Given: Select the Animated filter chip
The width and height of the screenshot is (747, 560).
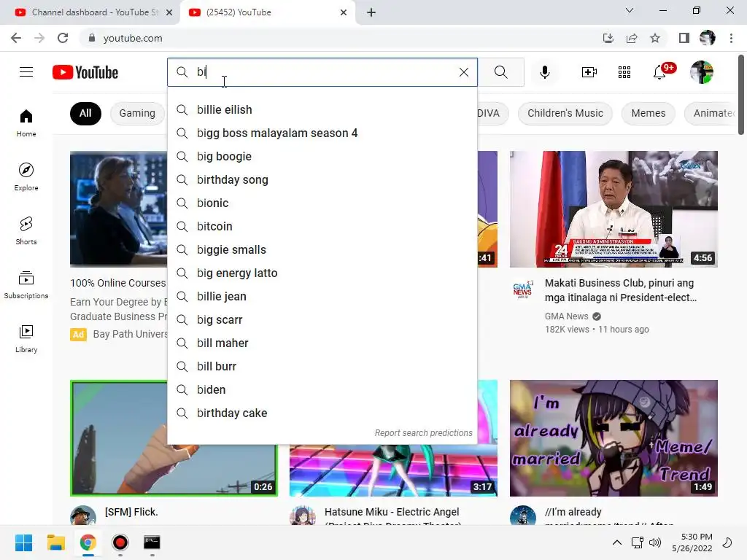Looking at the screenshot, I should (711, 113).
